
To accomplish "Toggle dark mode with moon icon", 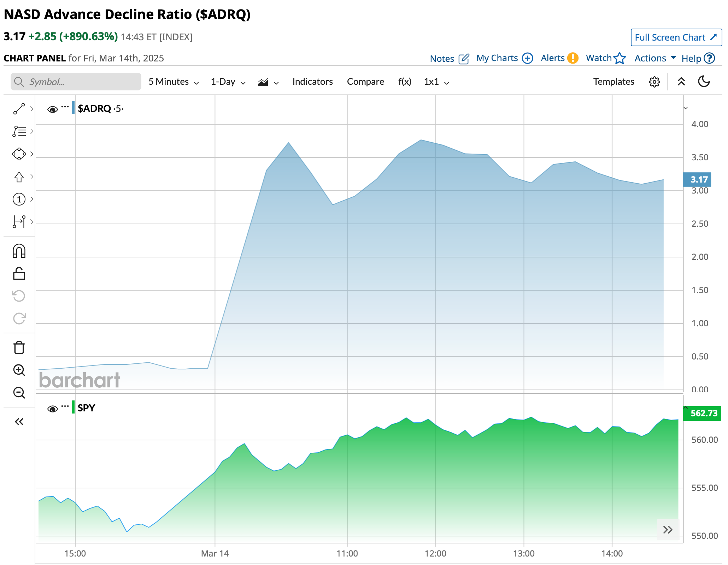I will [704, 82].
